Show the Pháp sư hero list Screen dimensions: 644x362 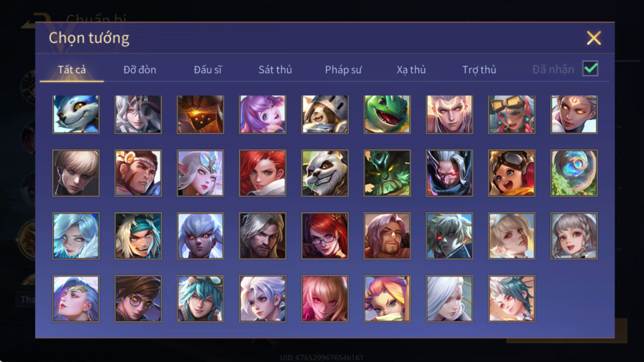click(343, 70)
